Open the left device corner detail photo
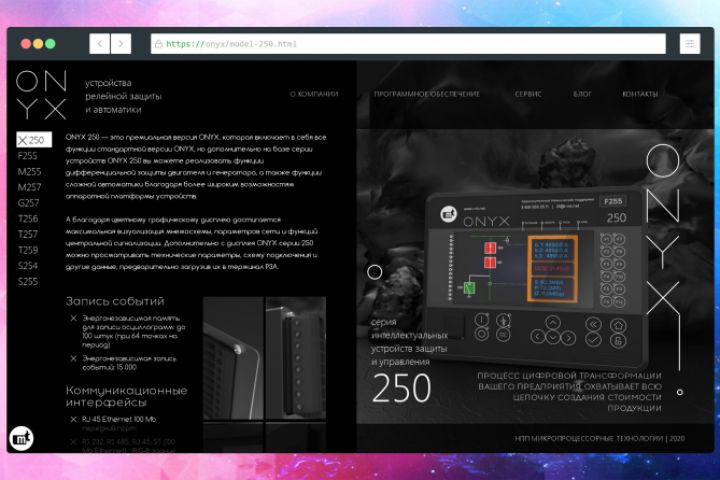The image size is (720, 480). (233, 358)
